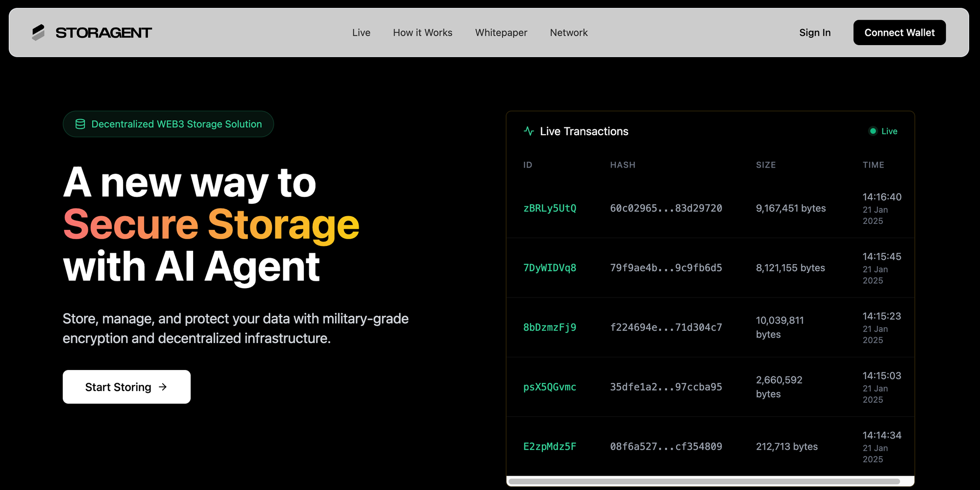Click the 2,660,592 bytes size cell
Screen dimensions: 980x490
(x=779, y=387)
